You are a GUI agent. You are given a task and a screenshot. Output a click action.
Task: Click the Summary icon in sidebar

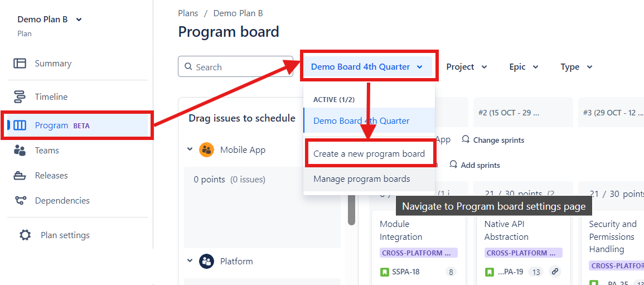[x=20, y=64]
